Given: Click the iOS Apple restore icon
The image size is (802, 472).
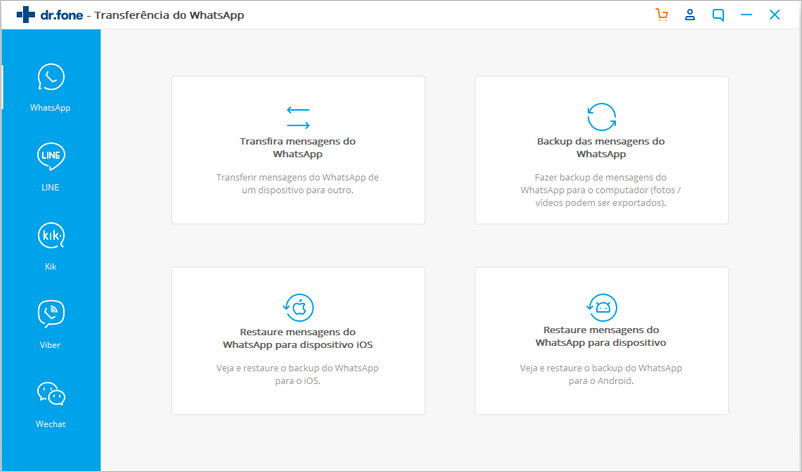Looking at the screenshot, I should tap(298, 307).
